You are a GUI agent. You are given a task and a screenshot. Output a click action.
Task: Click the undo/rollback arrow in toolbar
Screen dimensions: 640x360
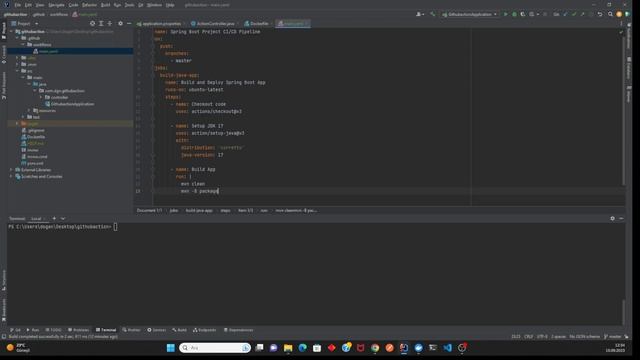click(600, 14)
